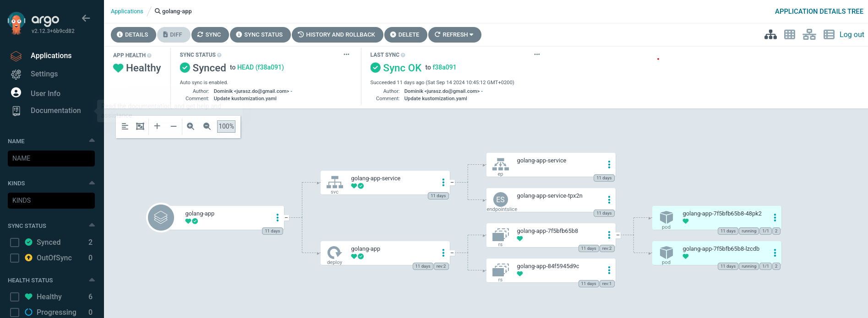This screenshot has width=868, height=318.
Task: Click the SYNC STATUS button
Action: 260,35
